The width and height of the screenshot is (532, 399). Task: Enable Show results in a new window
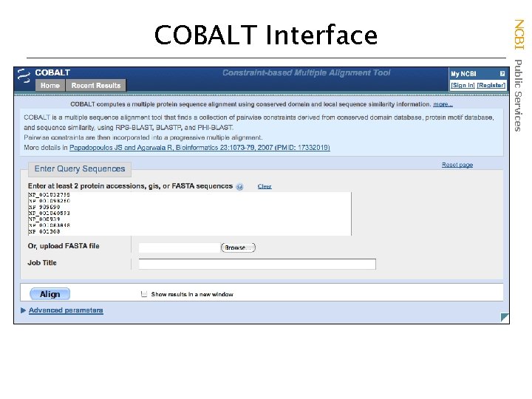[x=144, y=294]
